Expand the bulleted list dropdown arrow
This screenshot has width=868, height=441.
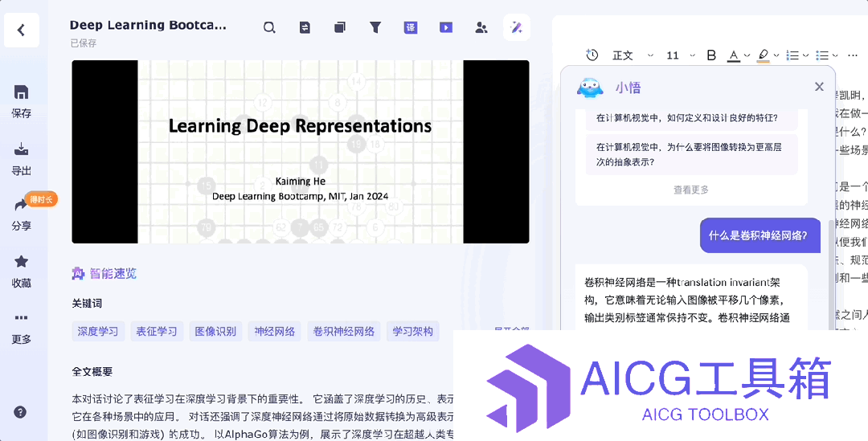[835, 55]
